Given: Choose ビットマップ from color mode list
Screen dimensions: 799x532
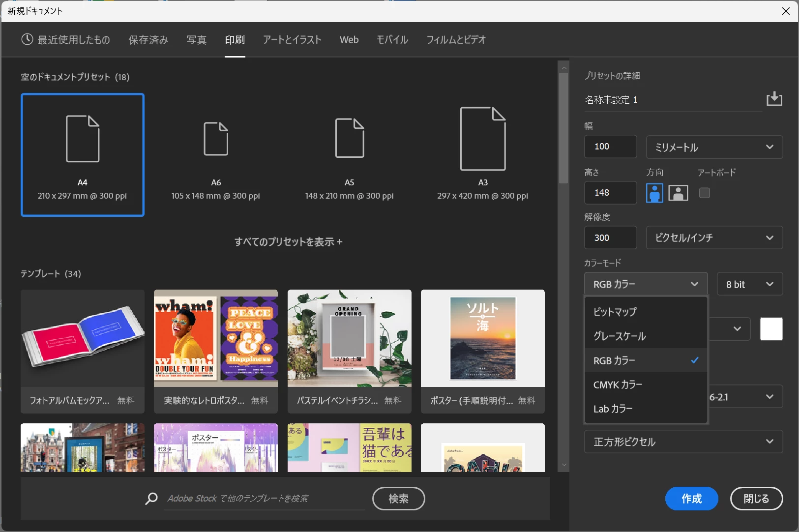Looking at the screenshot, I should click(646, 312).
